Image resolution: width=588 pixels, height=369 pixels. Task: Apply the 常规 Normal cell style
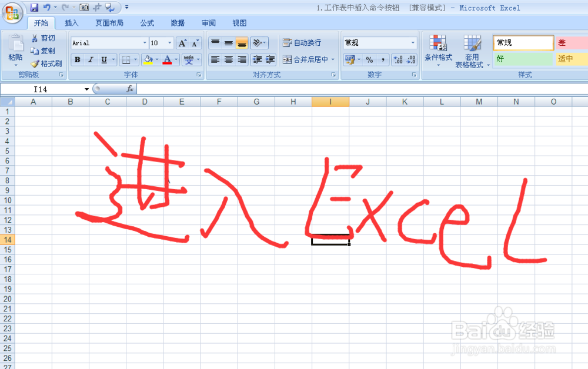click(x=523, y=42)
